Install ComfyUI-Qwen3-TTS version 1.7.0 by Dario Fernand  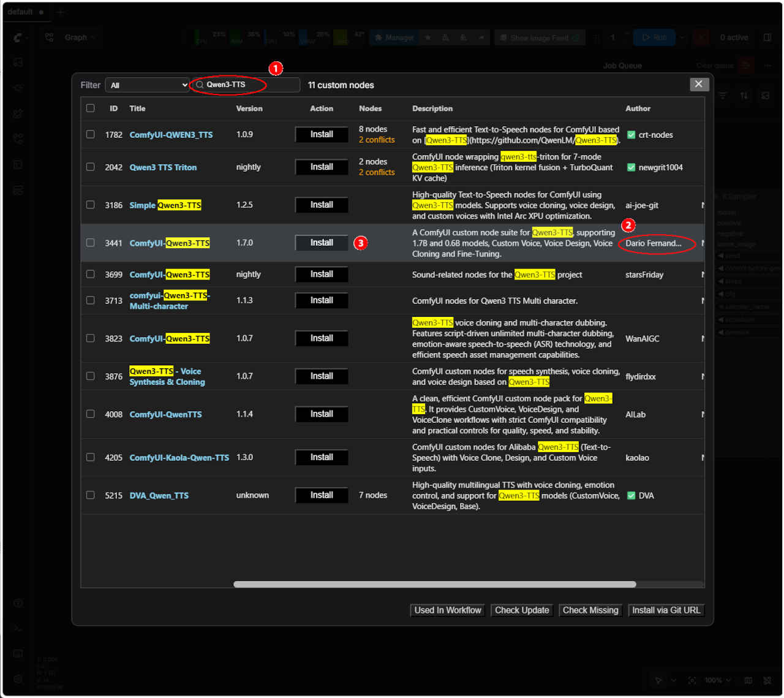[x=322, y=243]
